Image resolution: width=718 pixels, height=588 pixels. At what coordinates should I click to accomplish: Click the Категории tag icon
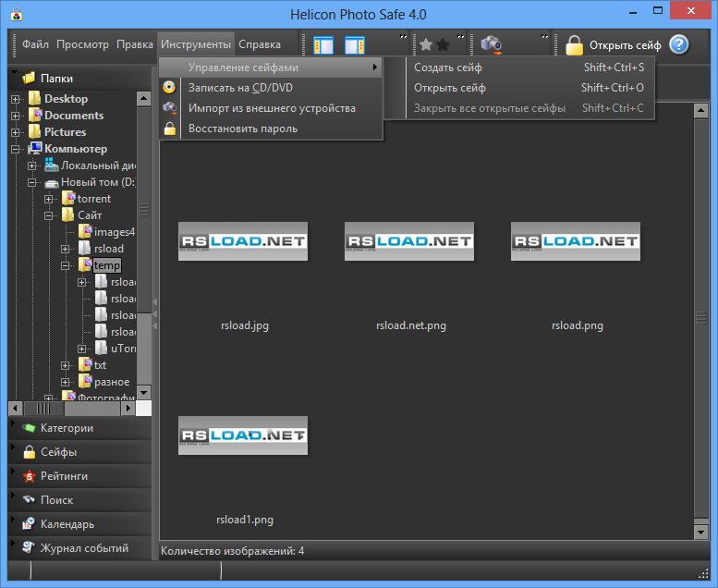tap(29, 428)
